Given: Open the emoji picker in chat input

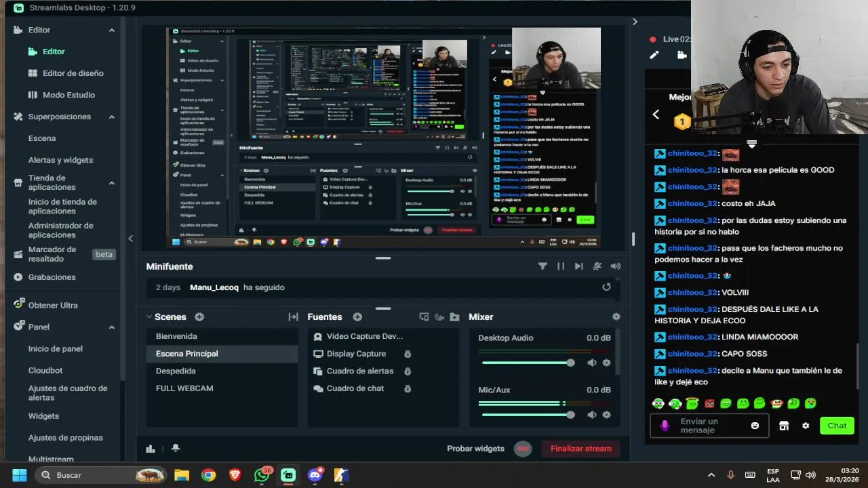Looking at the screenshot, I should point(755,426).
